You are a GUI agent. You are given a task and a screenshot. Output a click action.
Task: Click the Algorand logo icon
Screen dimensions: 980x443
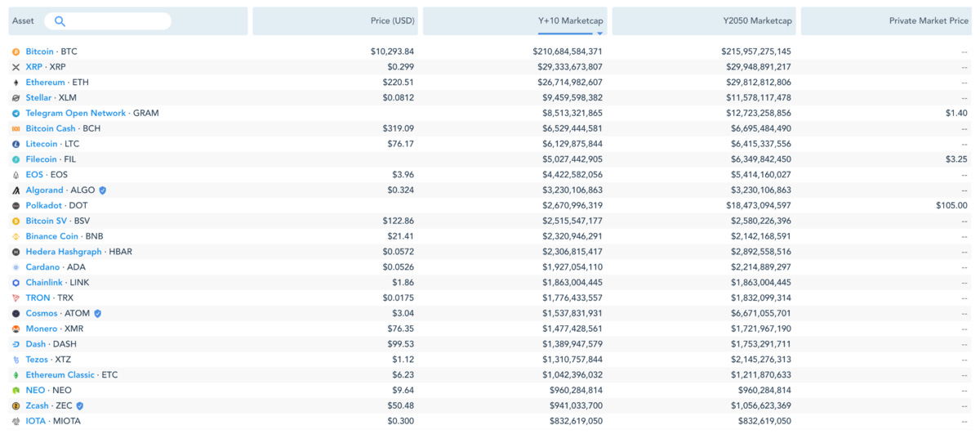pos(16,190)
